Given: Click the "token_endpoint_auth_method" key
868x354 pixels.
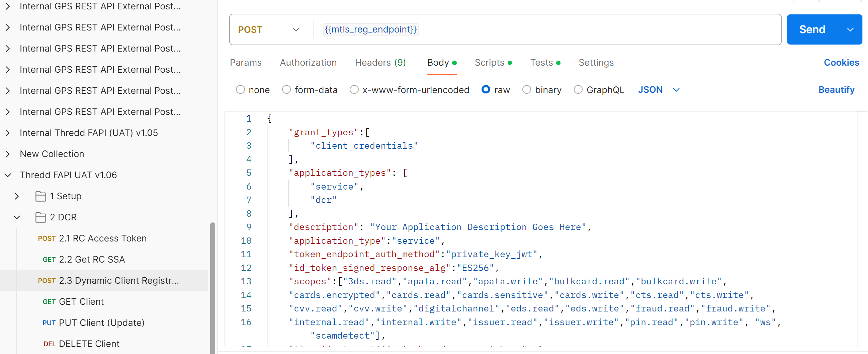Looking at the screenshot, I should click(x=364, y=254).
